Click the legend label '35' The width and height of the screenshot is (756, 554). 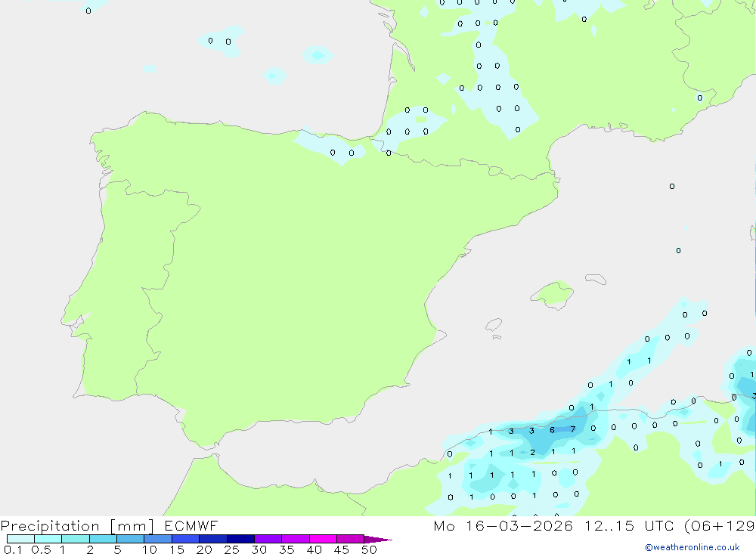(287, 549)
